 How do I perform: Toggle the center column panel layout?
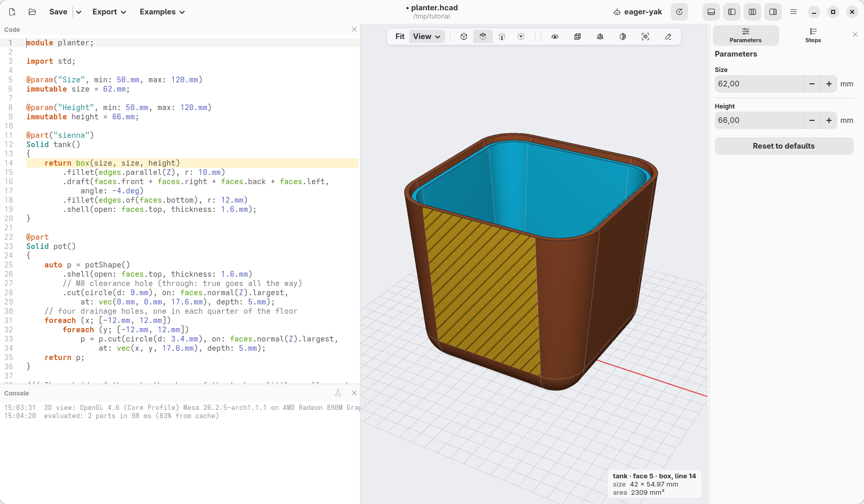coord(752,12)
